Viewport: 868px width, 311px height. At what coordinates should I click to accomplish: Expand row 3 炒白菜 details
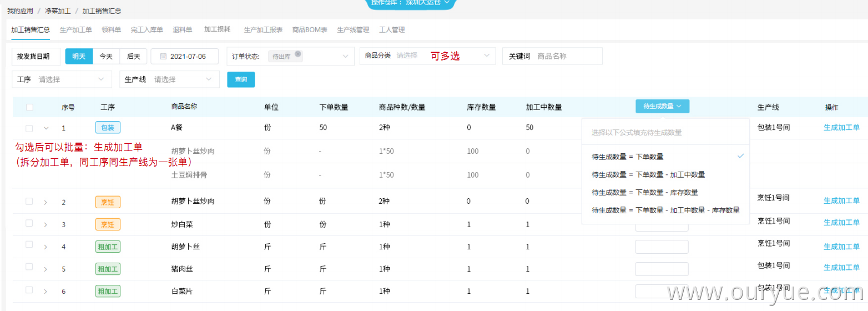point(46,225)
